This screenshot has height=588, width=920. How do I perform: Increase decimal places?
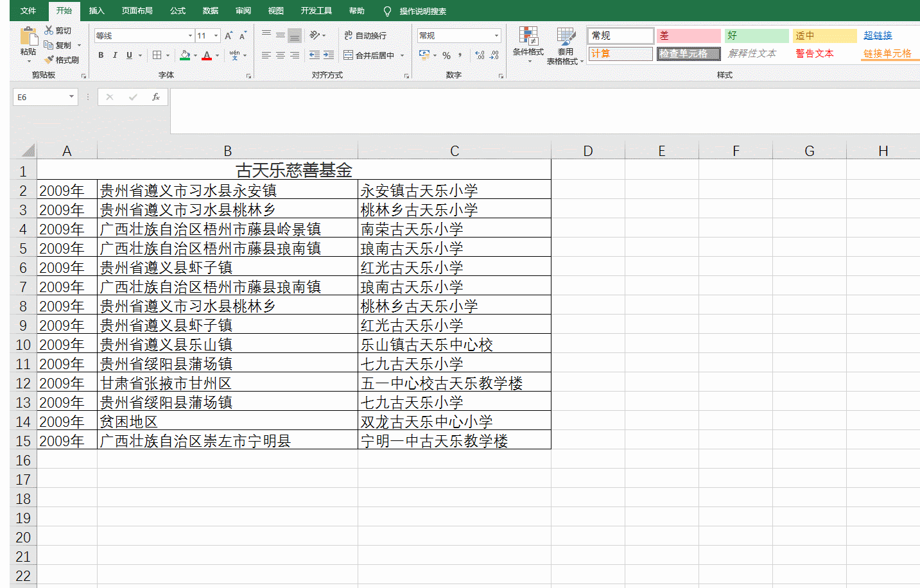pos(480,55)
